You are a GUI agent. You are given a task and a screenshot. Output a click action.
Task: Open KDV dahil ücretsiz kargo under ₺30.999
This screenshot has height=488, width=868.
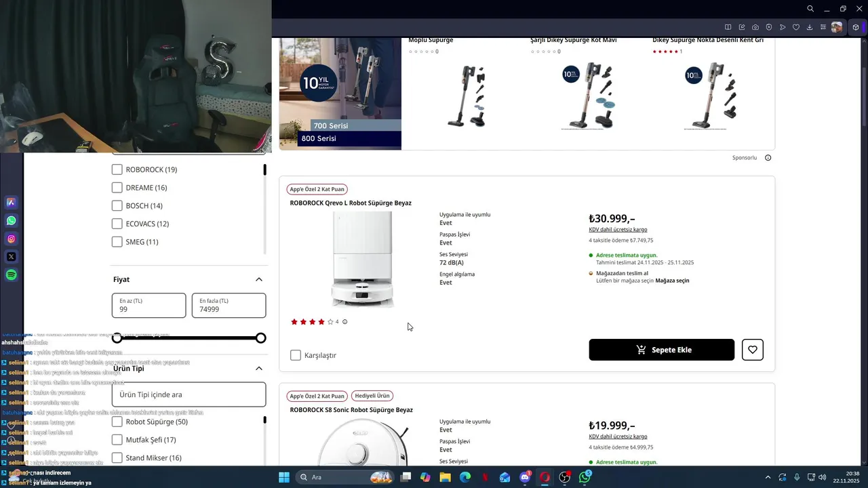click(618, 230)
